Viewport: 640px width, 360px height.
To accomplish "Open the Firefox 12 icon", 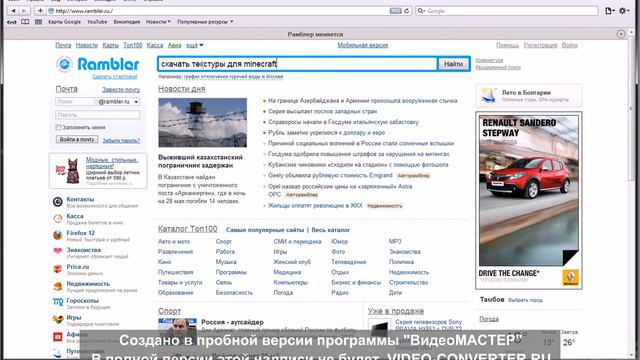I will pos(58,235).
